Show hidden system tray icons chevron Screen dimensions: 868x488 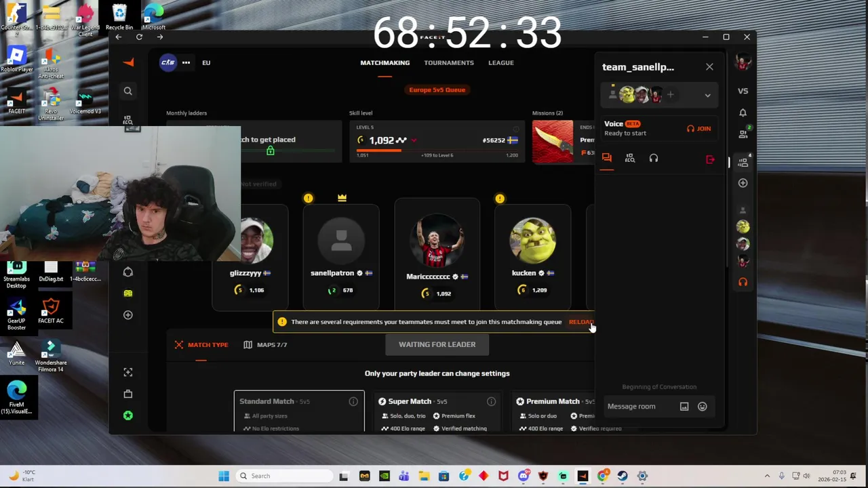coord(767,476)
